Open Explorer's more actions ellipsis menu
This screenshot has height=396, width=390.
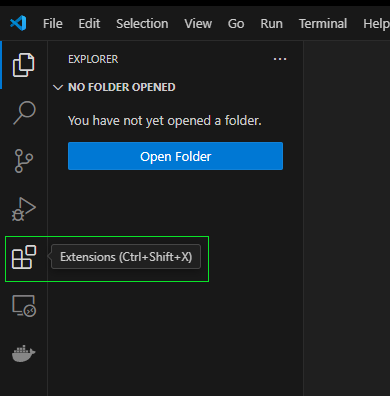click(280, 59)
